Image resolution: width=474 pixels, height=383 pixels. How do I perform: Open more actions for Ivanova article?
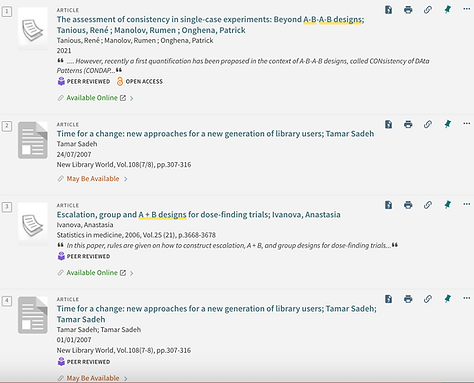(x=467, y=204)
